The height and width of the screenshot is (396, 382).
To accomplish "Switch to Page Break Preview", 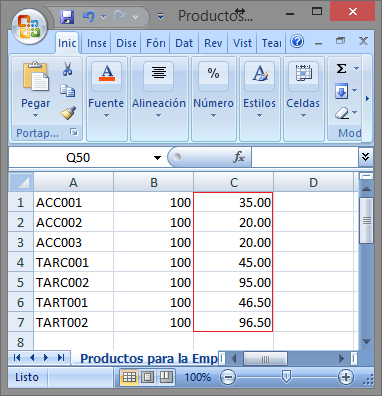I will (166, 377).
